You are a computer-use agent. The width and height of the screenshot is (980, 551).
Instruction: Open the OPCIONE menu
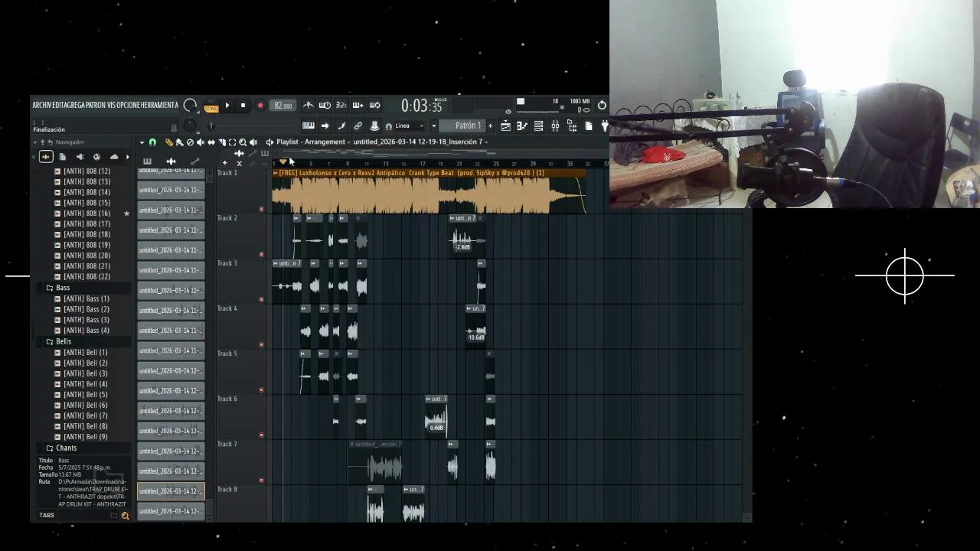point(128,105)
